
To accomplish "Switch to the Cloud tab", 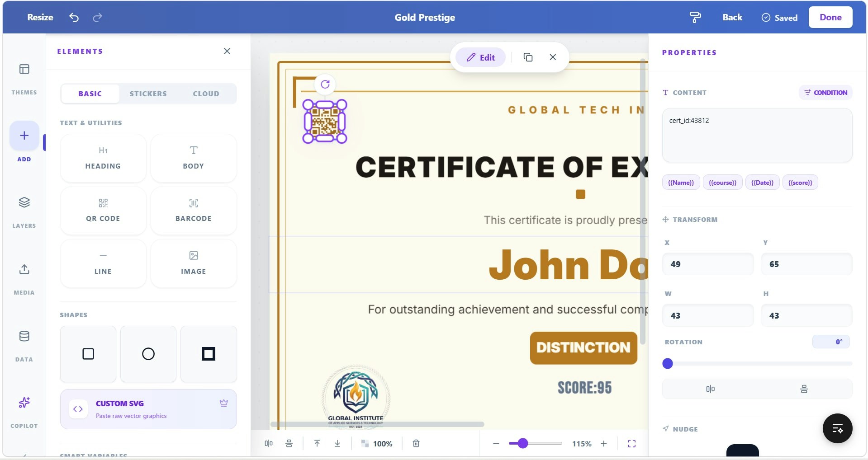I will click(x=206, y=94).
